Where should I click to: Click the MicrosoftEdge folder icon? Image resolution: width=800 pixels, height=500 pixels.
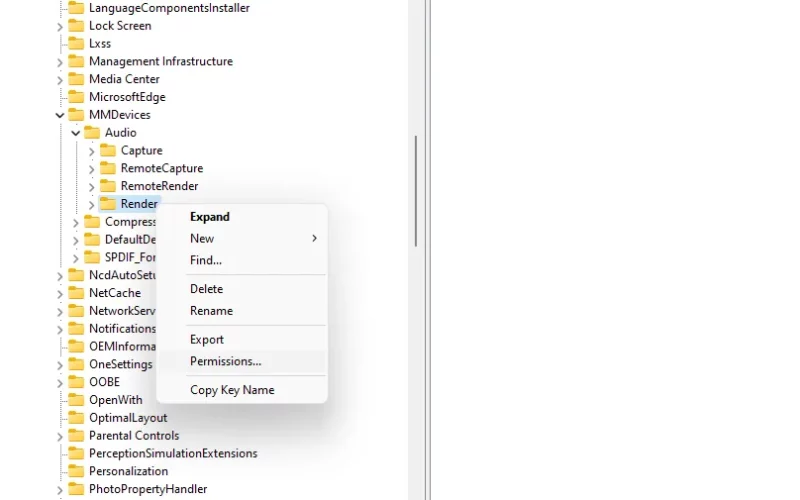click(x=76, y=96)
